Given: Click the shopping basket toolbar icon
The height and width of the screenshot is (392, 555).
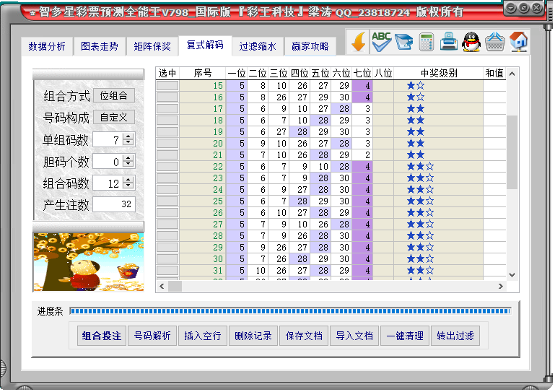Looking at the screenshot, I should pos(494,43).
